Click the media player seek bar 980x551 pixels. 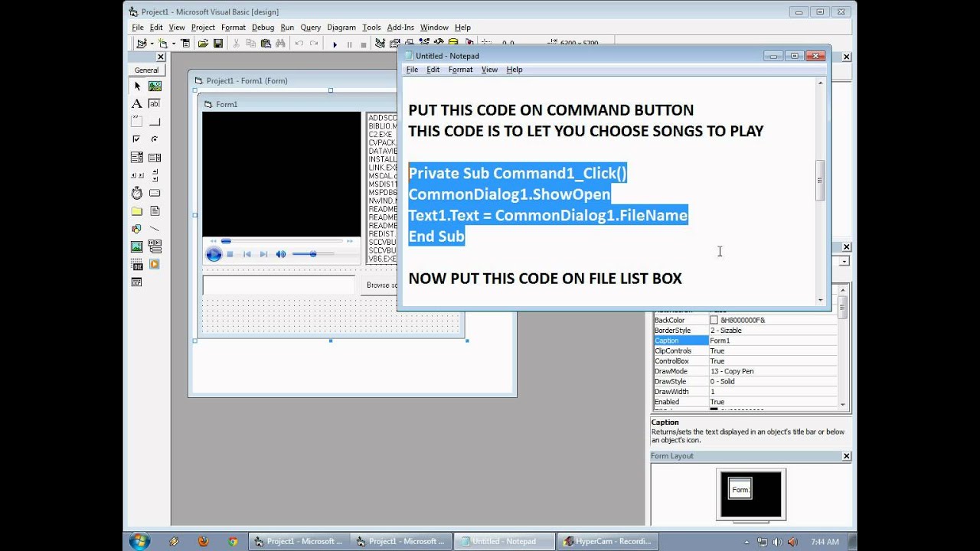point(283,241)
